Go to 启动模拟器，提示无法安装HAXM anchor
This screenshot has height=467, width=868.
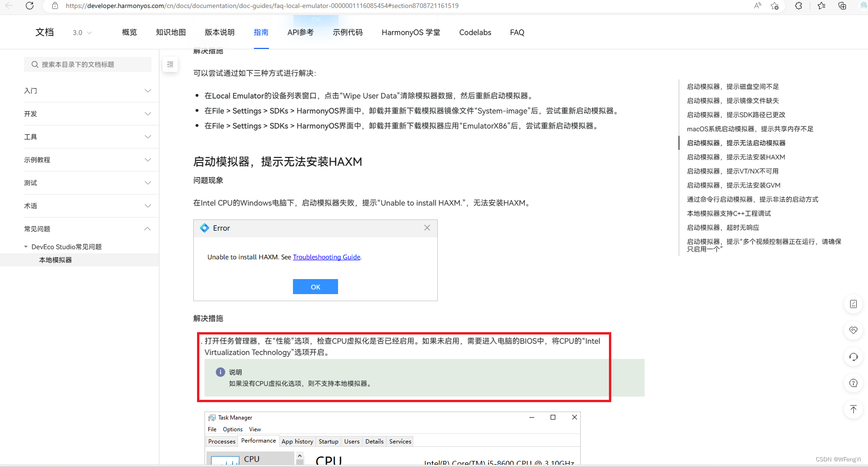[x=736, y=157]
